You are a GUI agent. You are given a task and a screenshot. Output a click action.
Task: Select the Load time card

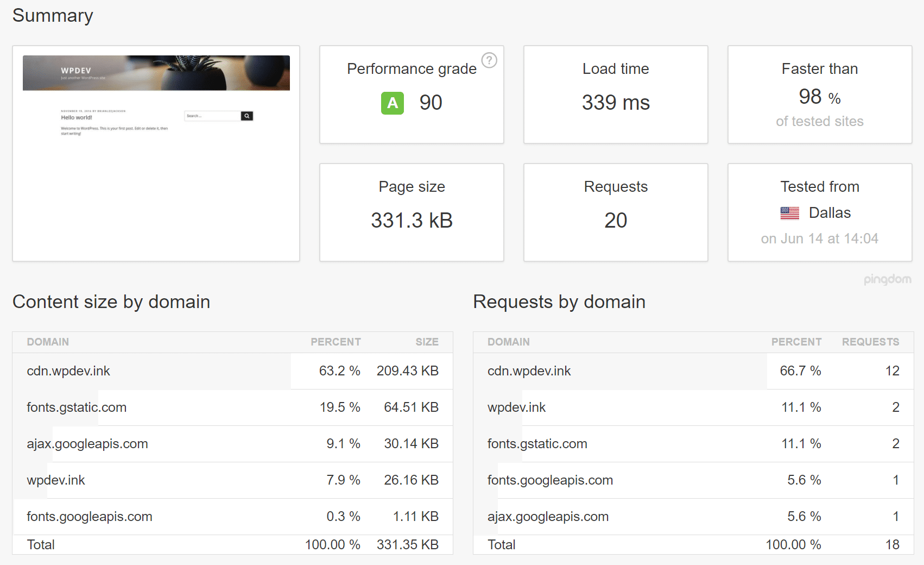(x=615, y=95)
